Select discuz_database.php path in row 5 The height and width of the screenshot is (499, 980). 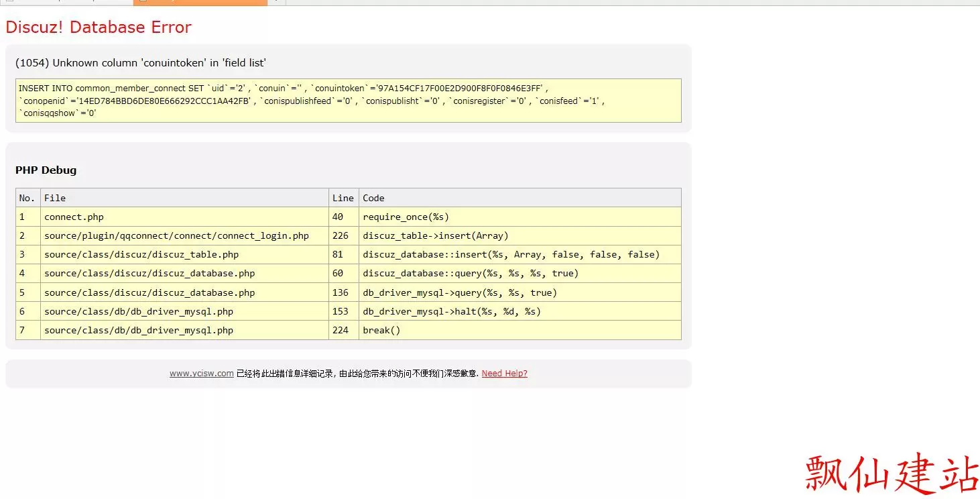[184, 292]
